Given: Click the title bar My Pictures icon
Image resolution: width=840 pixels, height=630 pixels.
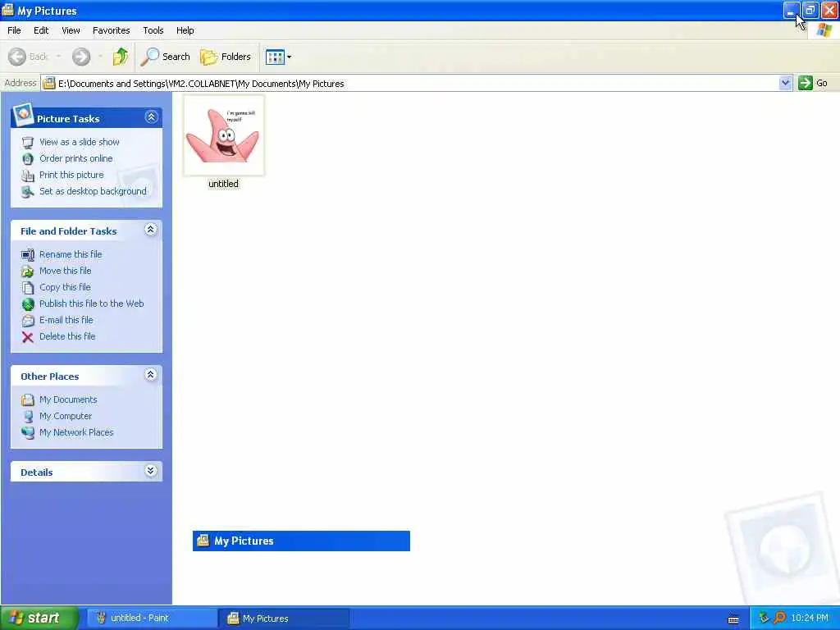Looking at the screenshot, I should pos(7,10).
